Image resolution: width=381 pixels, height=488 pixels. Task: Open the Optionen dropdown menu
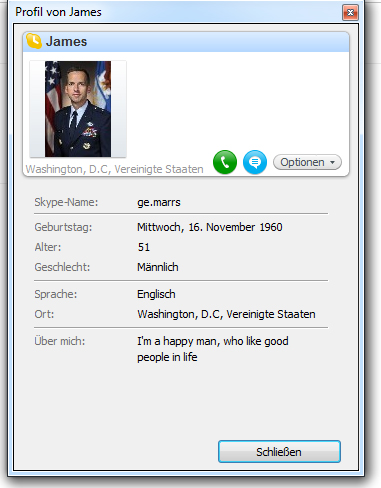click(307, 162)
